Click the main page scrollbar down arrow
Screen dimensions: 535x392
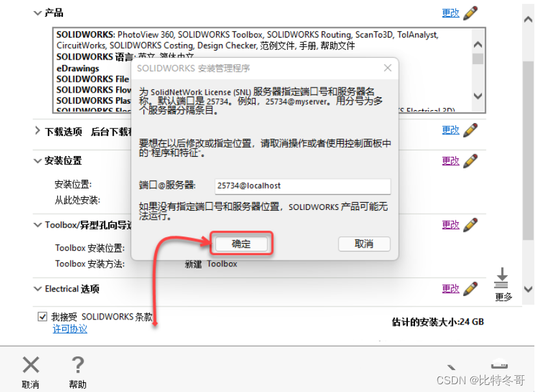(528, 290)
